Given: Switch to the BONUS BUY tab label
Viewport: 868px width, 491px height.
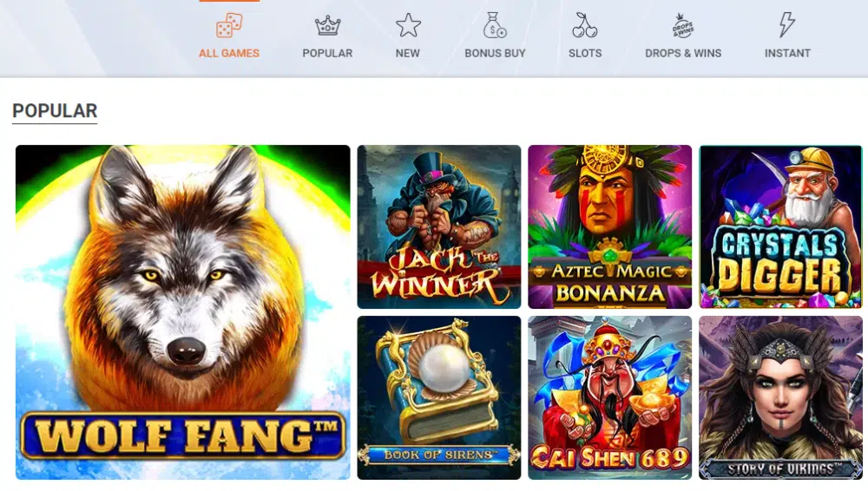Looking at the screenshot, I should pyautogui.click(x=495, y=53).
